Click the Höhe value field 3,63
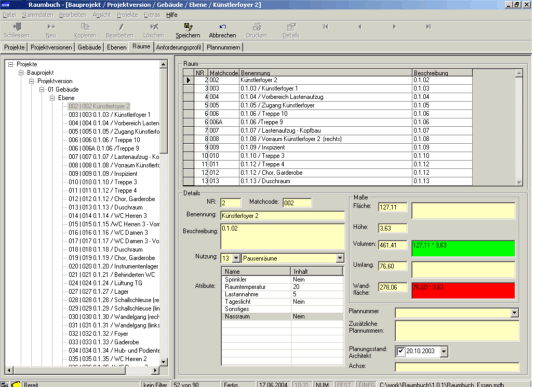533x387 pixels. 392,228
